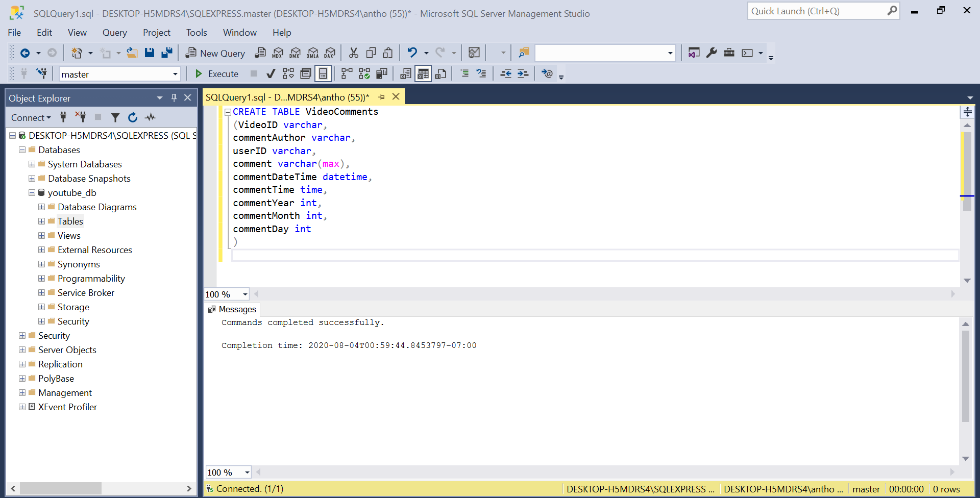Expand the Views folder node
Screen dimensions: 980x498
point(41,235)
